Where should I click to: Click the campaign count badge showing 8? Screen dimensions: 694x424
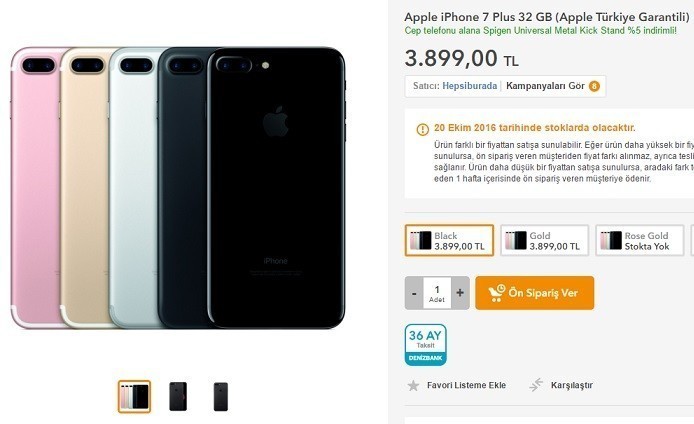594,86
